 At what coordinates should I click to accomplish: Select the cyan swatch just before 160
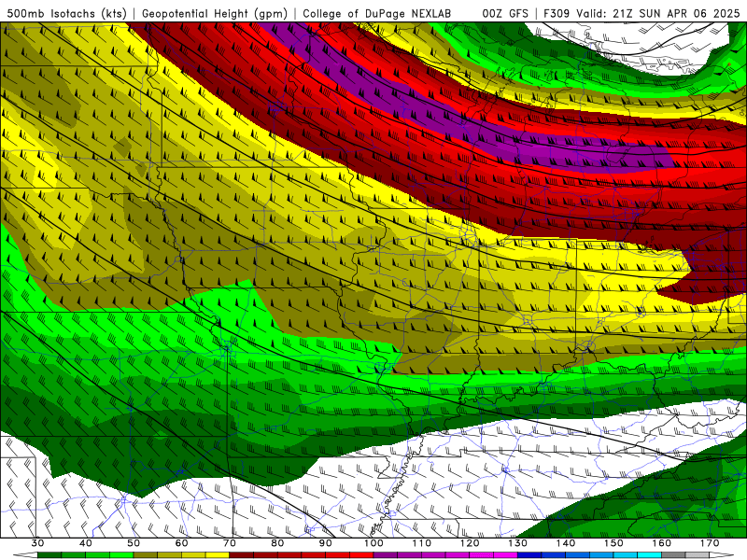click(650, 555)
